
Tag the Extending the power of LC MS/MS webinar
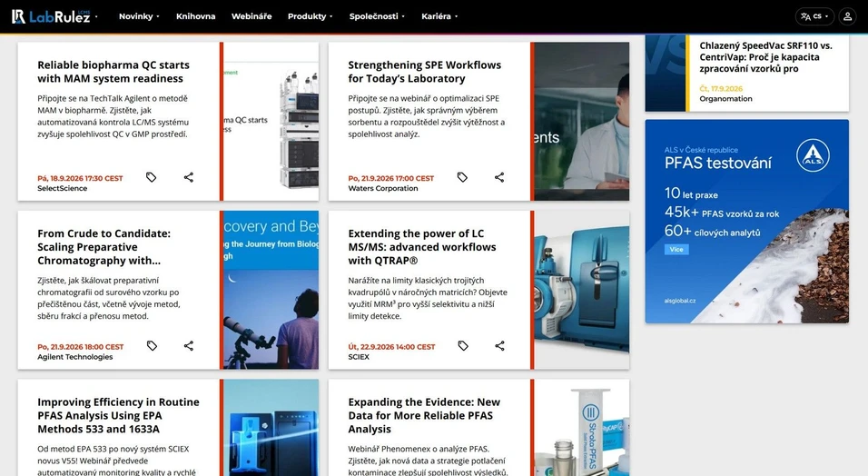click(463, 346)
